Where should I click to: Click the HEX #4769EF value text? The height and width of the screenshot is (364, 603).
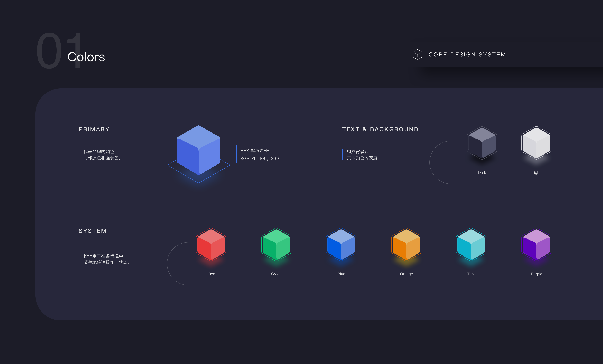coord(254,151)
